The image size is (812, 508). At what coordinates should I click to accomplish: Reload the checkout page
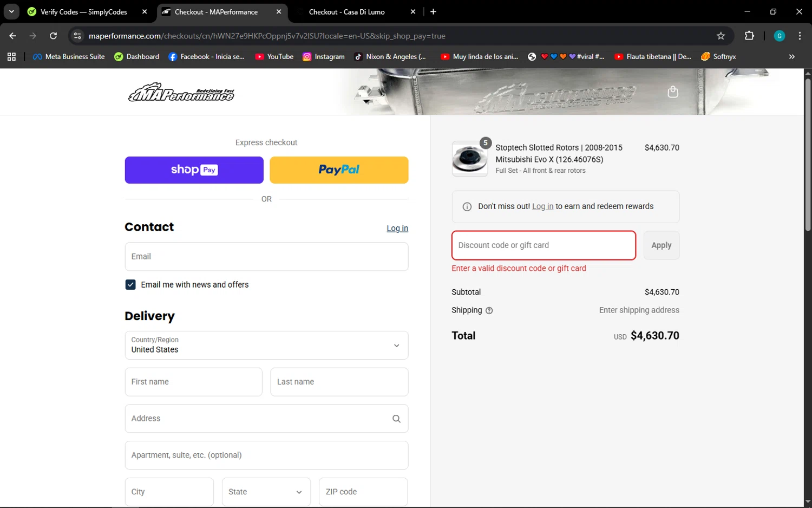point(53,36)
